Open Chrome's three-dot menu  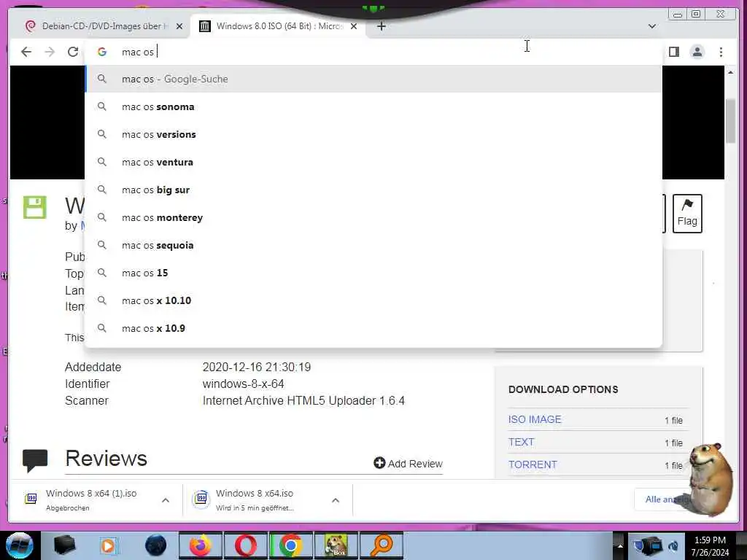pos(721,52)
